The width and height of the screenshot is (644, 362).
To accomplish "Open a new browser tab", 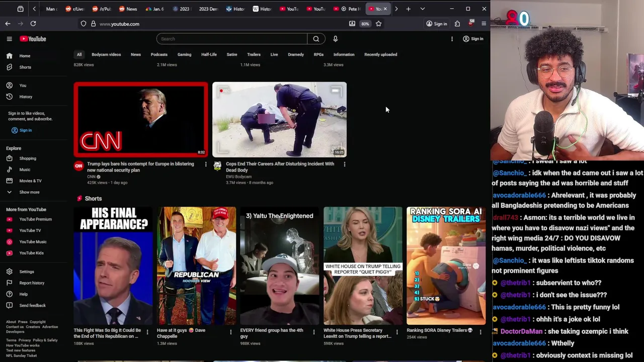I will pyautogui.click(x=408, y=9).
